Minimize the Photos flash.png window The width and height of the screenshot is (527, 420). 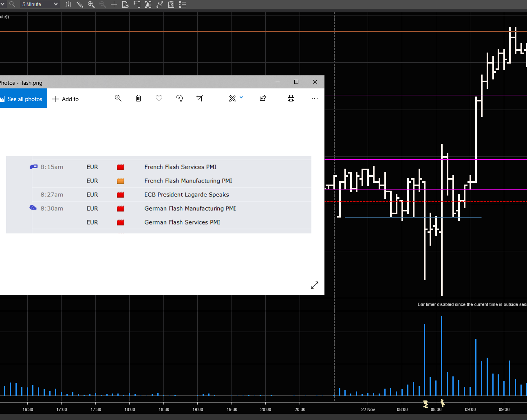click(278, 82)
